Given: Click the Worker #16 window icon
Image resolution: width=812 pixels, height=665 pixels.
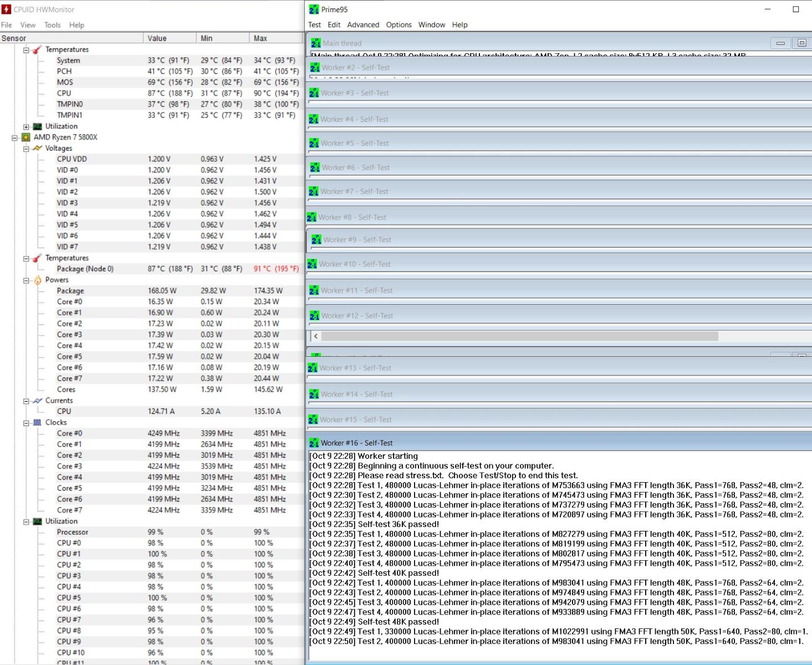Looking at the screenshot, I should click(314, 443).
